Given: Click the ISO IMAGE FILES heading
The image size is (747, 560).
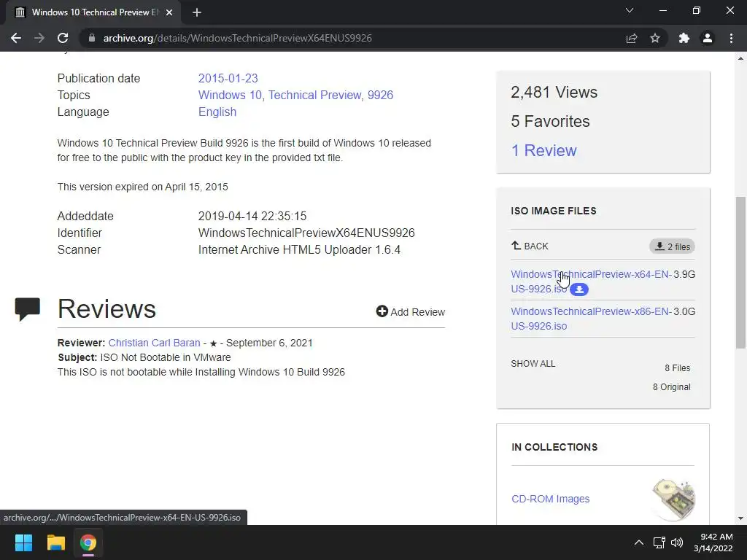Looking at the screenshot, I should click(x=554, y=211).
